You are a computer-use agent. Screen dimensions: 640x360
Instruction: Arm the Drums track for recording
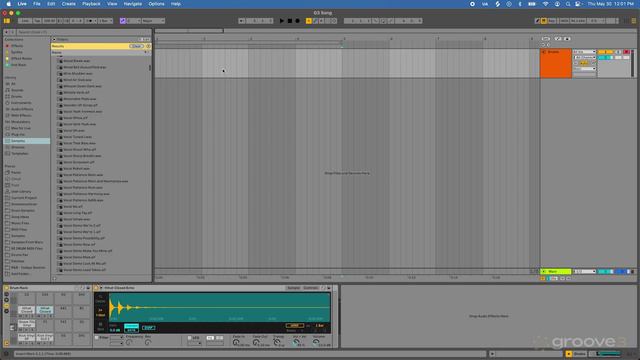coord(626,52)
